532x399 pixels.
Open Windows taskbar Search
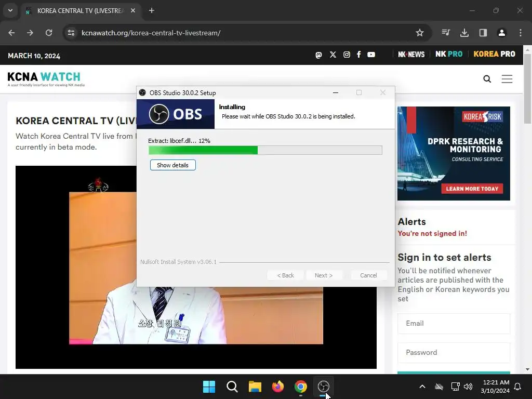click(232, 387)
